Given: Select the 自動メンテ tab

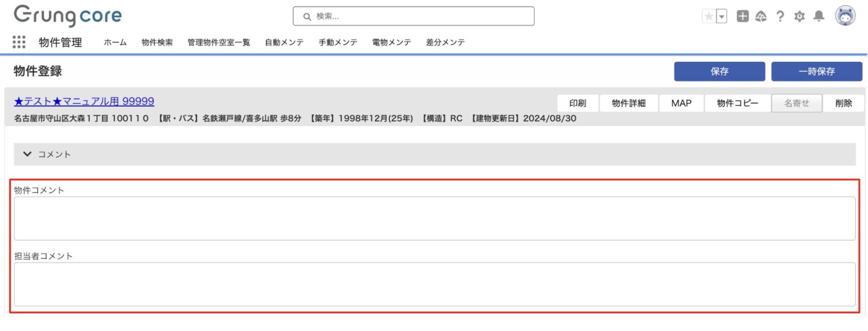Looking at the screenshot, I should (x=284, y=42).
